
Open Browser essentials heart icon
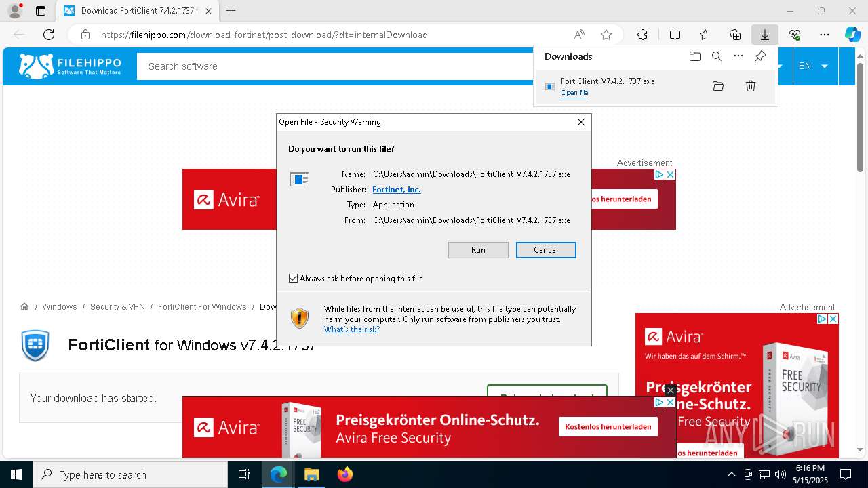coord(795,35)
